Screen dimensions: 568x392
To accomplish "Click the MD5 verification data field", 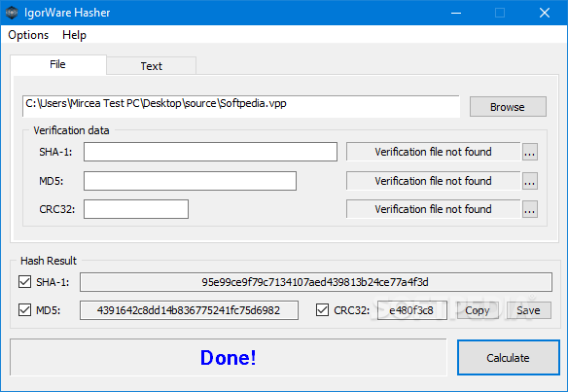I will point(191,181).
